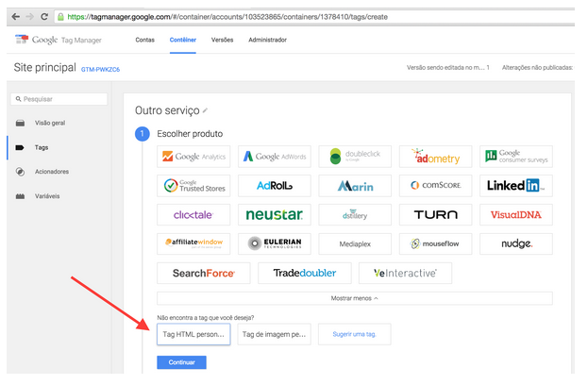This screenshot has height=385, width=588.
Task: Click the GTM-PWKZC6 container ID link
Action: tap(100, 70)
